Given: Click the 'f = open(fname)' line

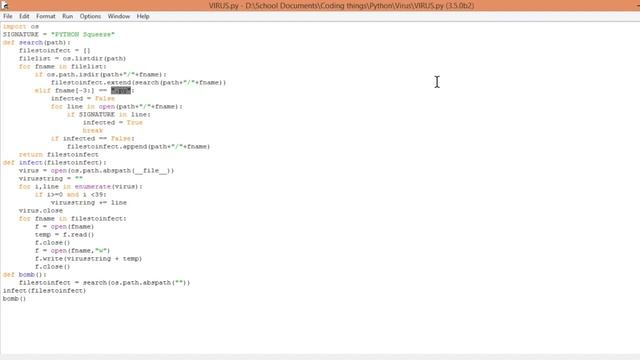Looking at the screenshot, I should tap(64, 227).
